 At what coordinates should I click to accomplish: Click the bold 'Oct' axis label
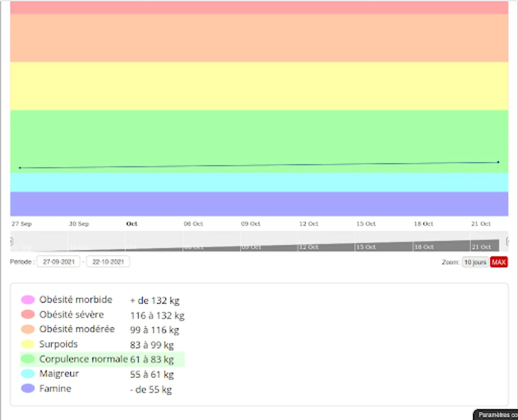pyautogui.click(x=132, y=224)
